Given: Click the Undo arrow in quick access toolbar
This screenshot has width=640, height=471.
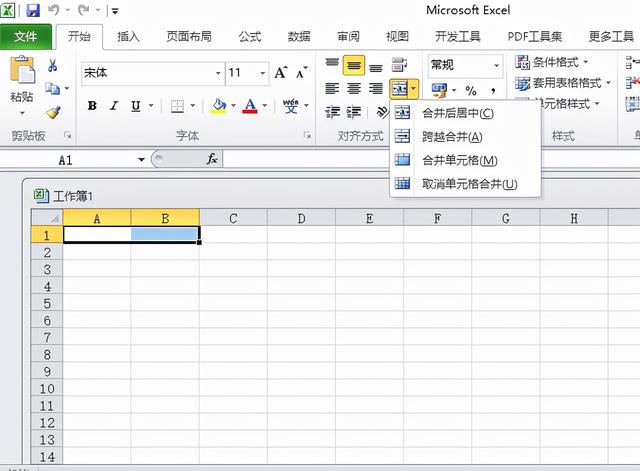Looking at the screenshot, I should point(54,10).
